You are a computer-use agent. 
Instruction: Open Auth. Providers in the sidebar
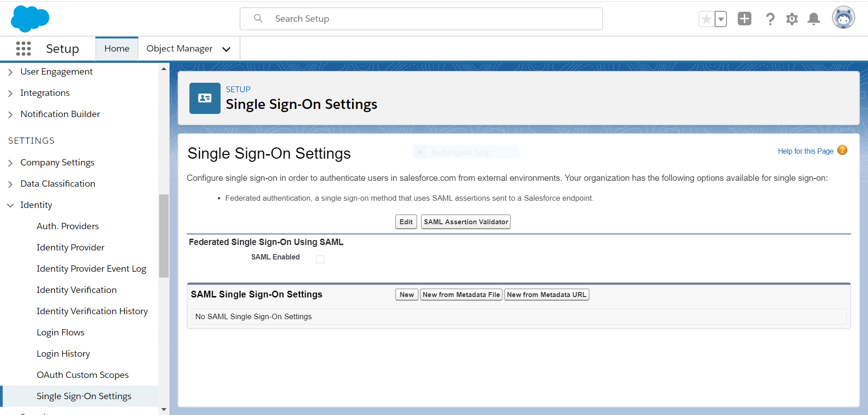point(68,226)
